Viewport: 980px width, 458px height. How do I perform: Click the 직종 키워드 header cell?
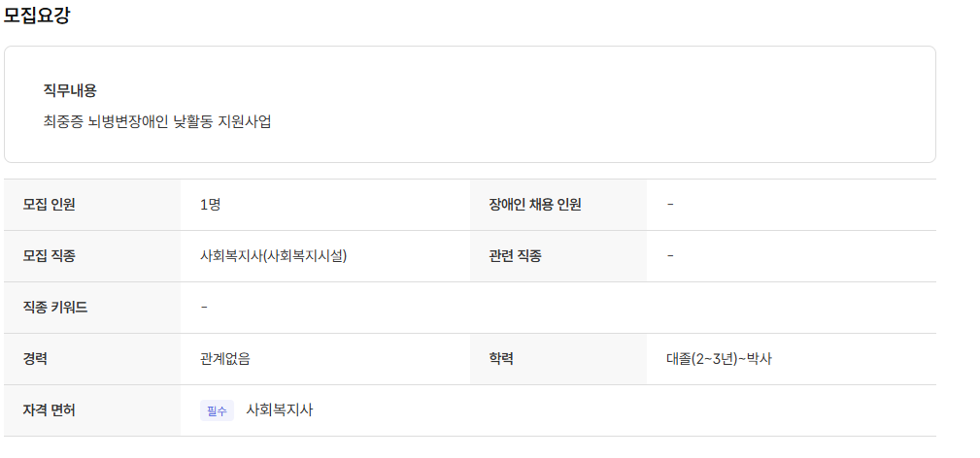(55, 308)
